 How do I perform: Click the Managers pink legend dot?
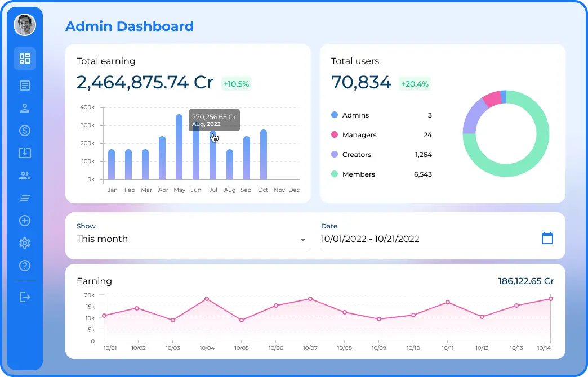point(335,134)
